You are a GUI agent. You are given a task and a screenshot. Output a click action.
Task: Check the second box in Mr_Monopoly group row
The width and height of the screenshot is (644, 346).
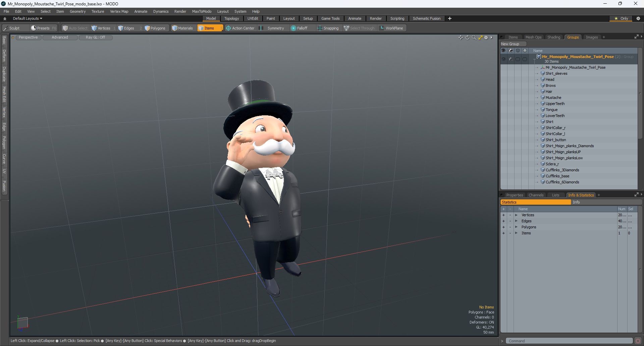pos(525,59)
